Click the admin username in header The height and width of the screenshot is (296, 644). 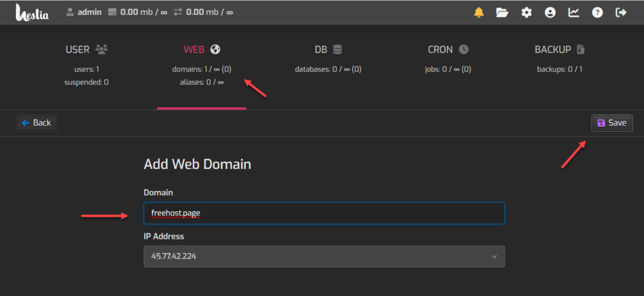[x=89, y=12]
